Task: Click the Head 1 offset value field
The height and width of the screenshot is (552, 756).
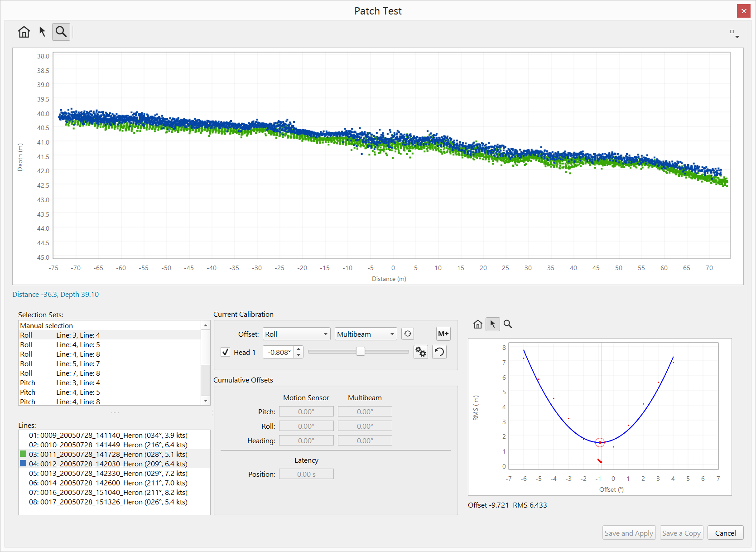Action: (x=279, y=352)
